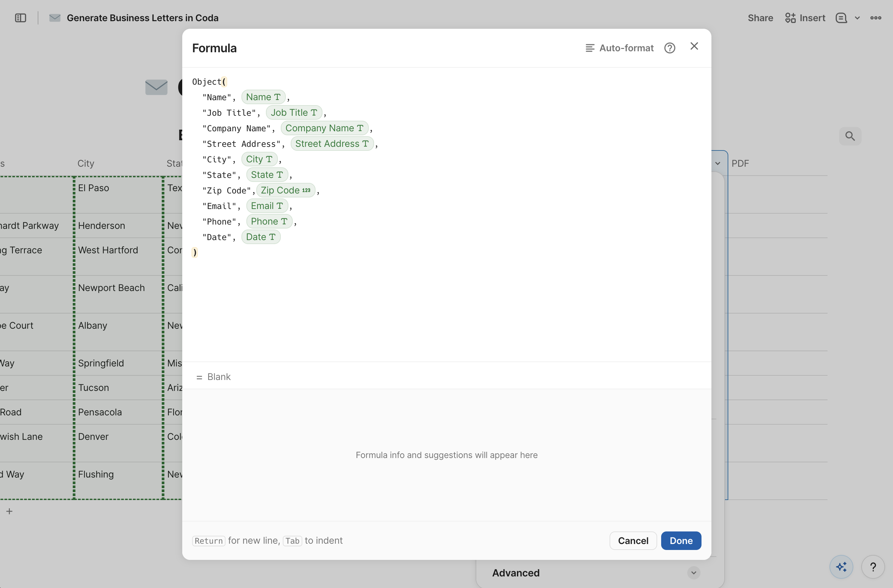Click the Share button
This screenshot has width=893, height=588.
coord(760,18)
